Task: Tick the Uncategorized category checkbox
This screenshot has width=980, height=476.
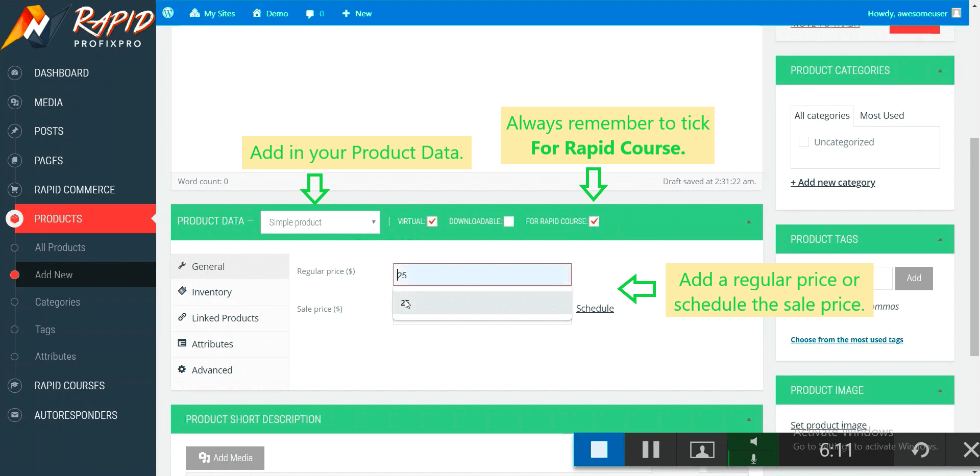Action: pos(804,142)
